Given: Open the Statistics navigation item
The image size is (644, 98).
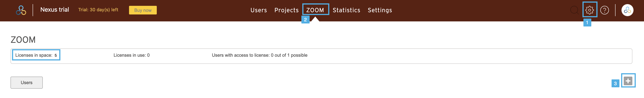Looking at the screenshot, I should pos(346,10).
